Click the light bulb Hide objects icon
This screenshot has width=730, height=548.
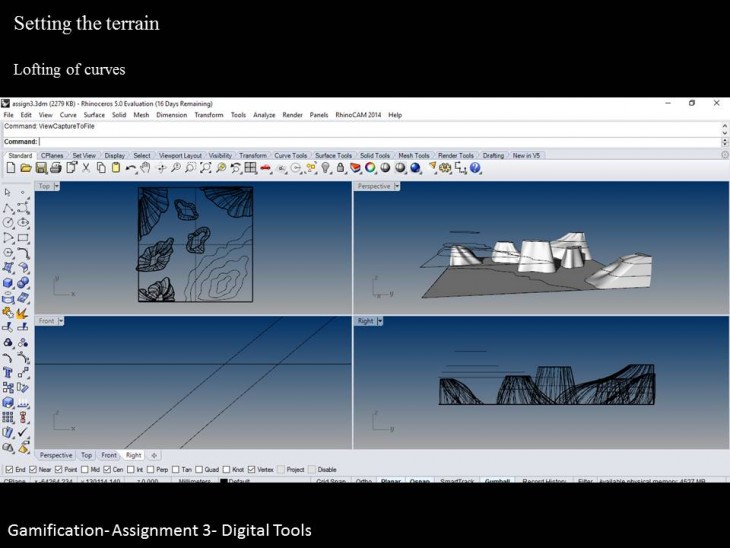pos(324,168)
